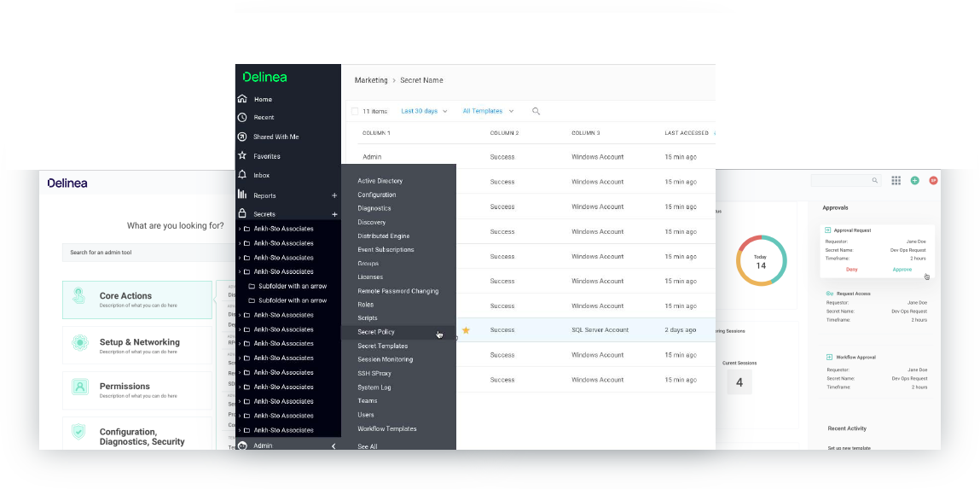980x489 pixels.
Task: Open the Setup & Networking card
Action: pyautogui.click(x=137, y=345)
